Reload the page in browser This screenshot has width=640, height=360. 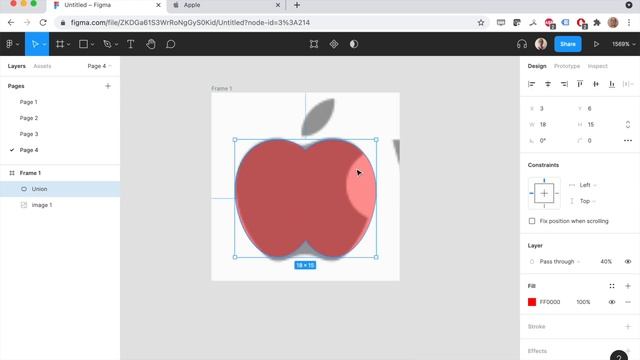click(43, 22)
